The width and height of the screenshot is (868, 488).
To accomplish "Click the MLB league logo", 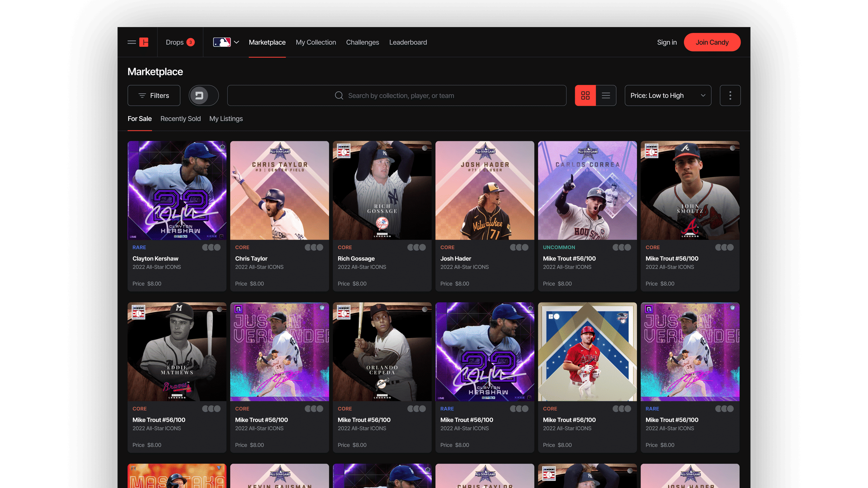I will click(222, 42).
